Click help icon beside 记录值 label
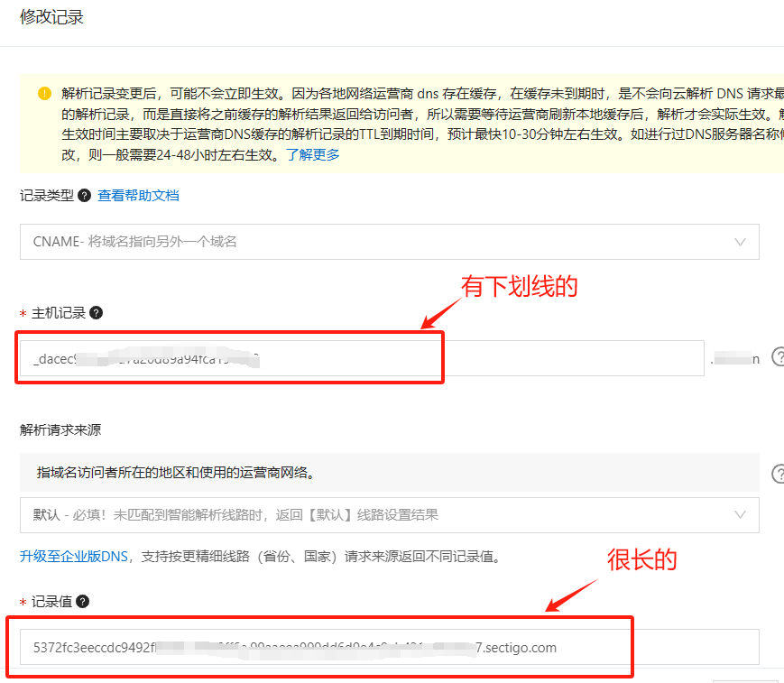Image resolution: width=784 pixels, height=683 pixels. [83, 602]
